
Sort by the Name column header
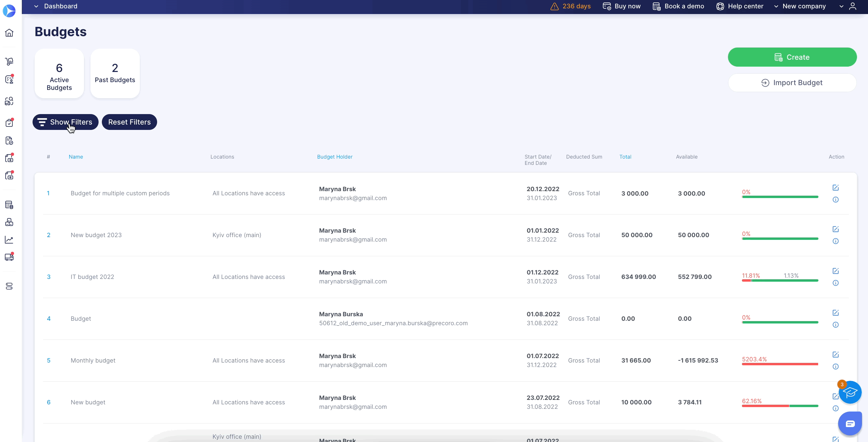76,157
